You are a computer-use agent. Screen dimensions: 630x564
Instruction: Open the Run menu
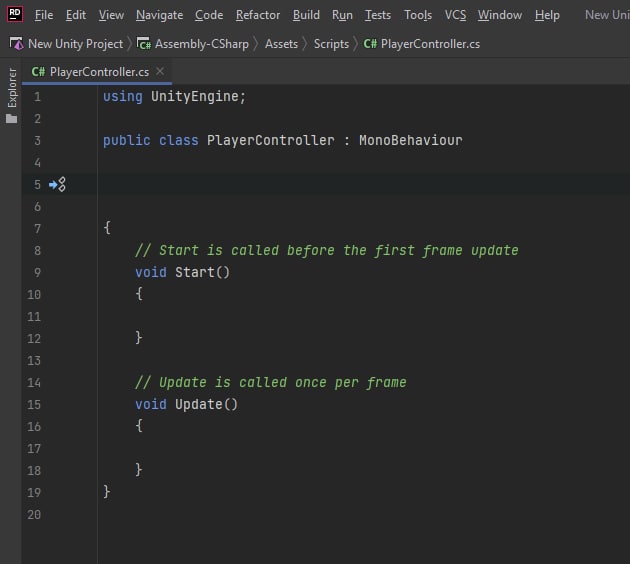click(342, 15)
